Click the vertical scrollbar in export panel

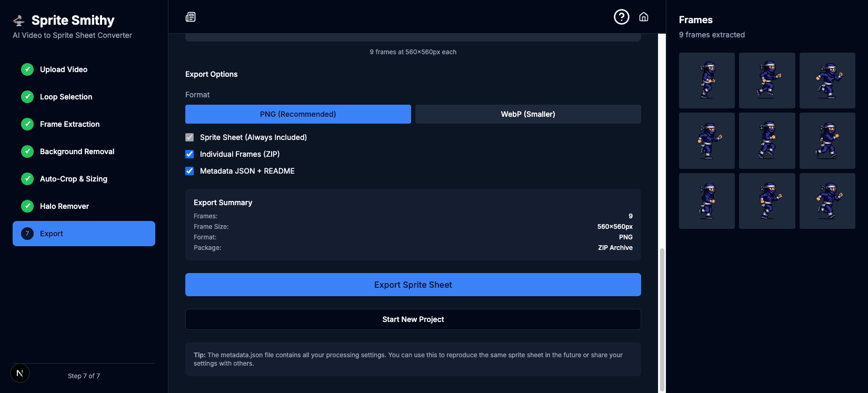pyautogui.click(x=662, y=316)
